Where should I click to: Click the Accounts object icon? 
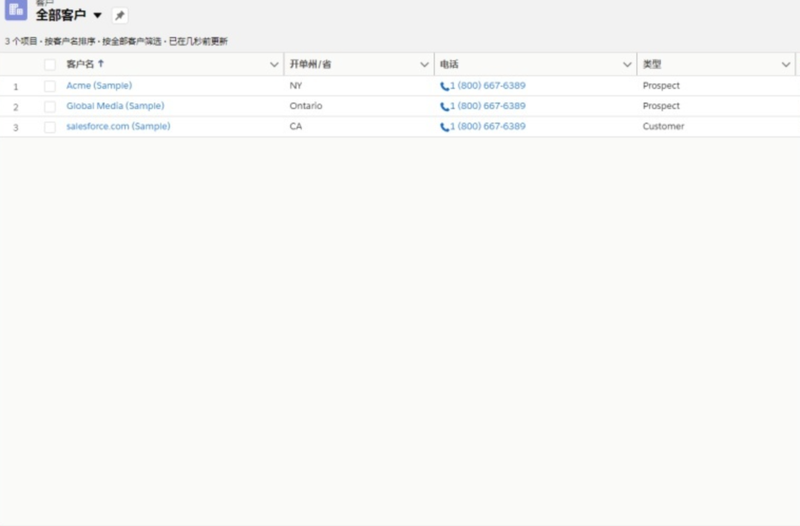point(16,10)
